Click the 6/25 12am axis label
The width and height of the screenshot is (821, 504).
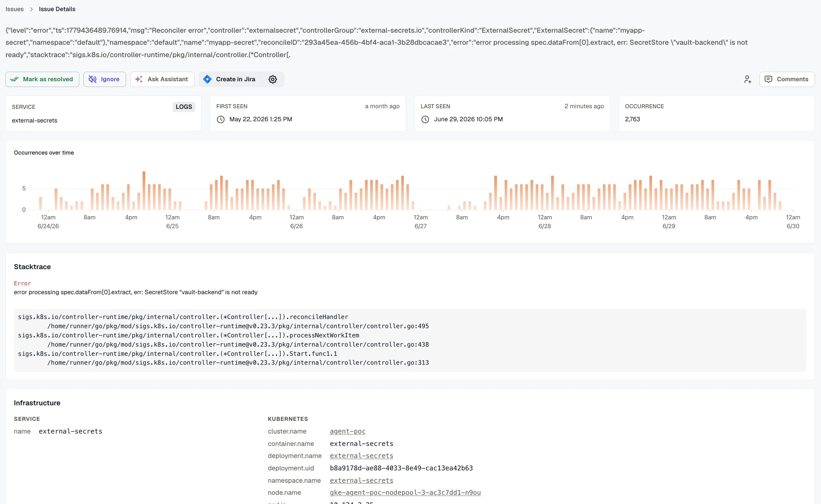coord(172,222)
